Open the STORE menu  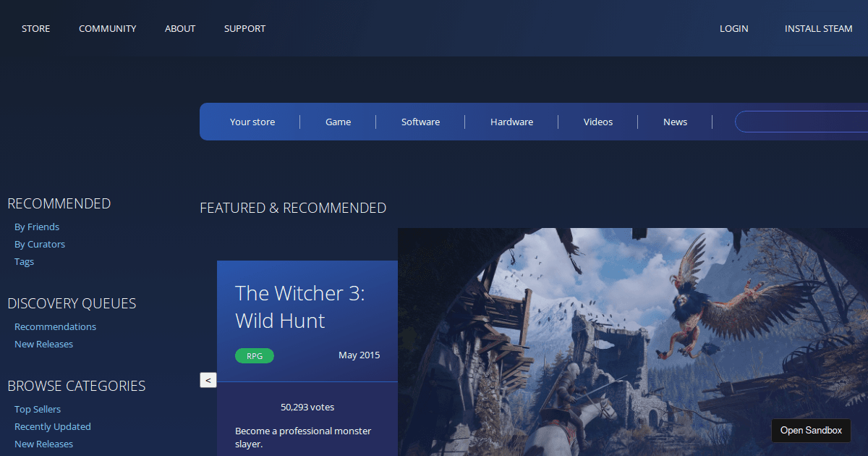click(35, 28)
